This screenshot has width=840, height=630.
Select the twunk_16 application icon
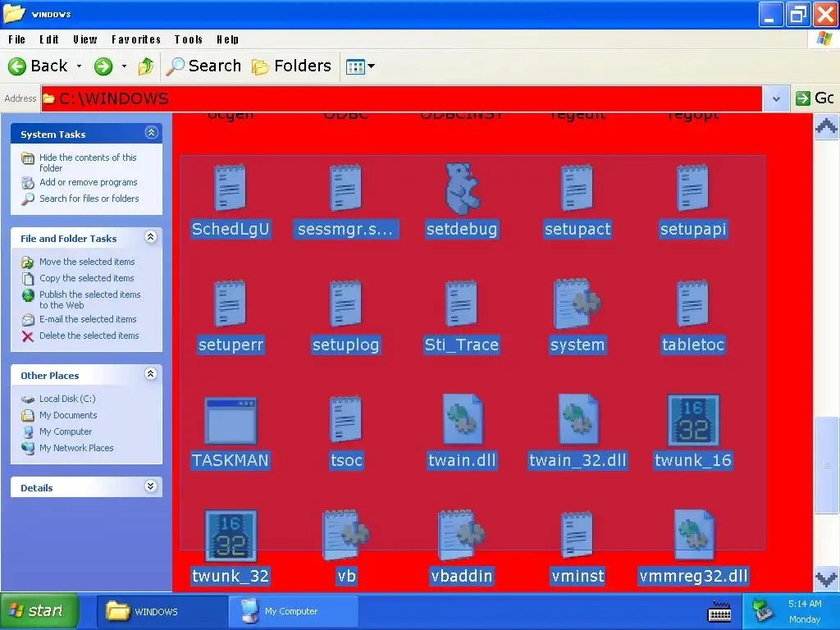click(x=693, y=421)
